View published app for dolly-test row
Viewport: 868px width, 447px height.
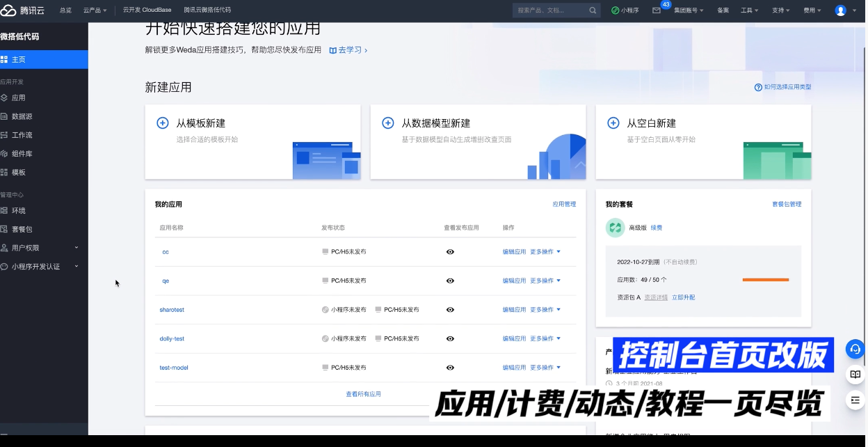point(450,338)
